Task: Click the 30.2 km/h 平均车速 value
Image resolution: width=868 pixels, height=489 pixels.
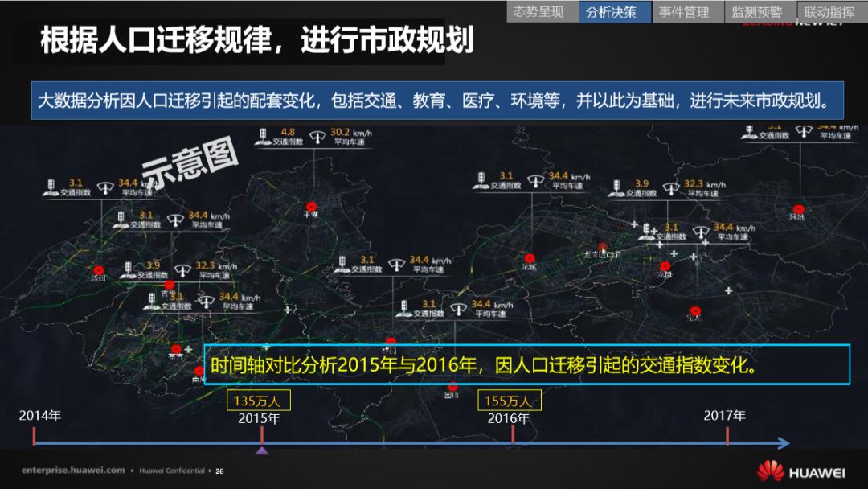Action: tap(351, 133)
